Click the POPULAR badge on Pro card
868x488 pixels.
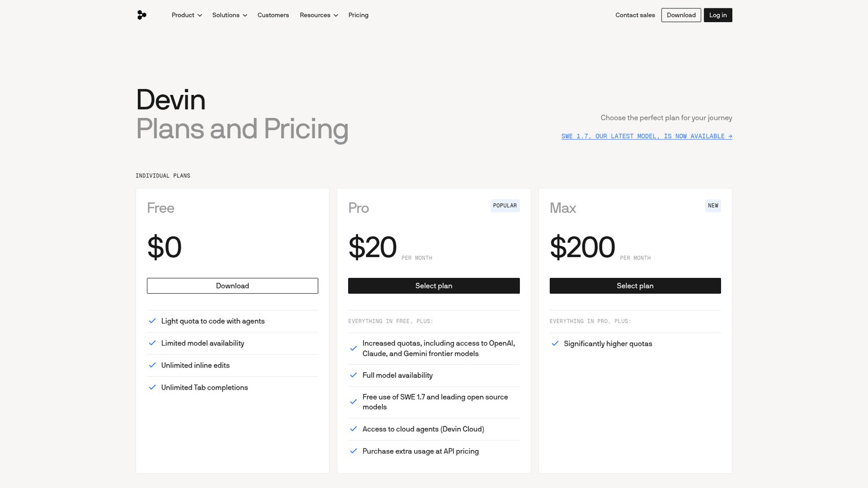(505, 206)
